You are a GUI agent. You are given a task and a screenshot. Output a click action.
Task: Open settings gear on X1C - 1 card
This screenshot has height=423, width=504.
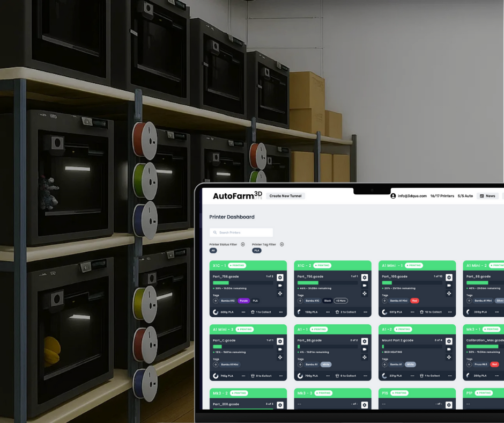coord(280,278)
